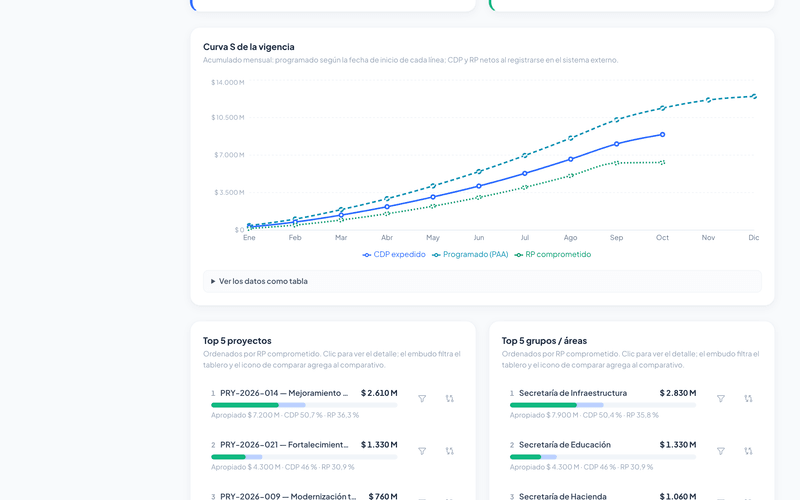Click the $1.060 M value
800x500 pixels.
point(678,496)
